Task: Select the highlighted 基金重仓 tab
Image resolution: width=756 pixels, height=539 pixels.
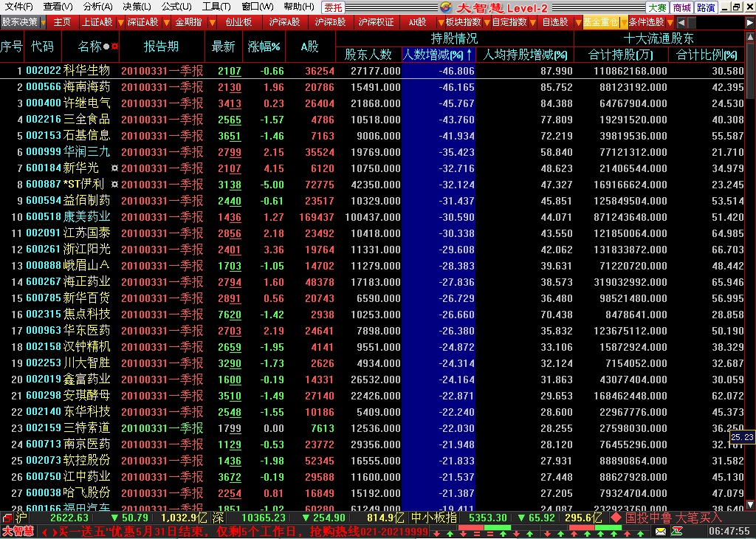Action: (600, 22)
